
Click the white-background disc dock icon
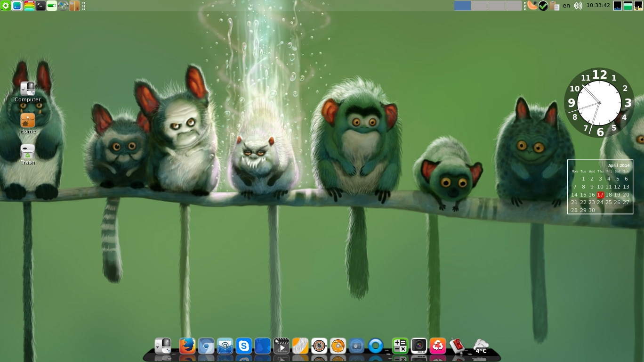(x=319, y=346)
